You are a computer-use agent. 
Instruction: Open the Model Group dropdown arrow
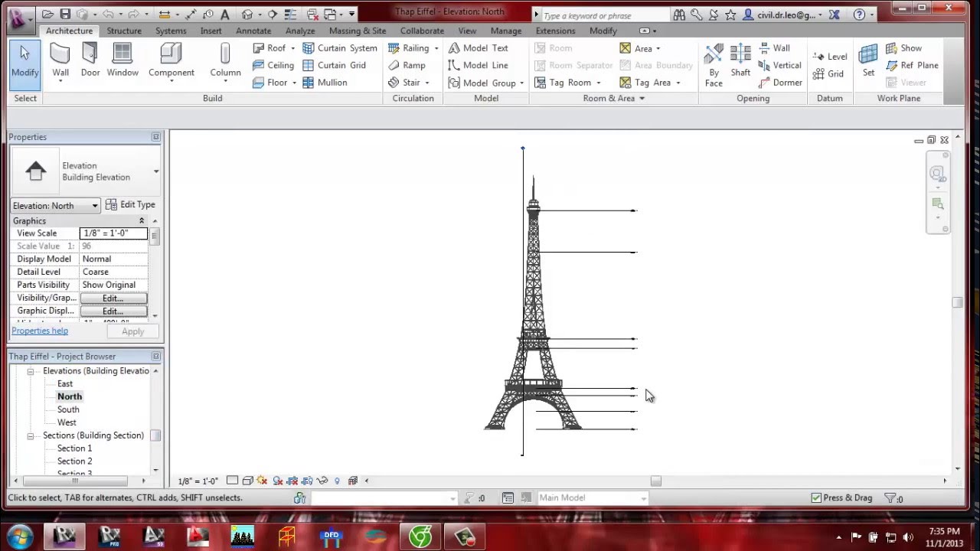521,83
